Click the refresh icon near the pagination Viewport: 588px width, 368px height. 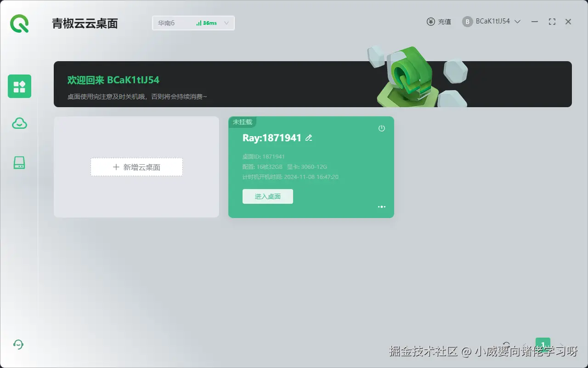pos(507,345)
